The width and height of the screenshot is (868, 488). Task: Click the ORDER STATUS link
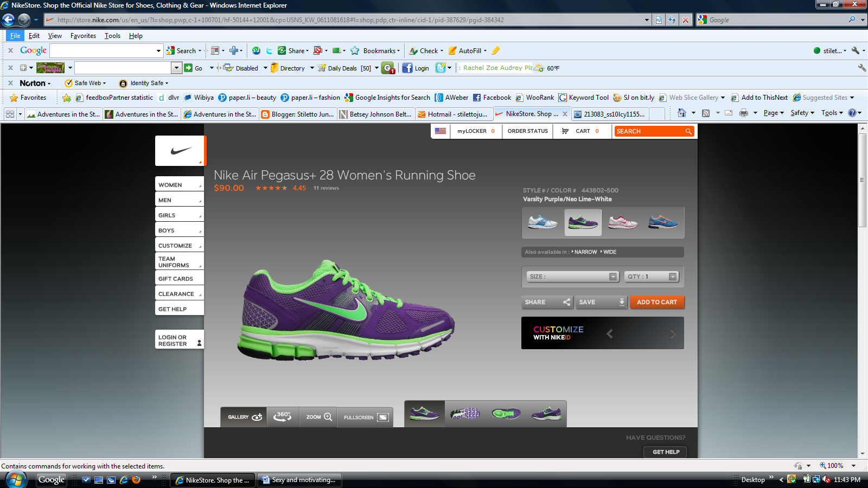point(527,131)
